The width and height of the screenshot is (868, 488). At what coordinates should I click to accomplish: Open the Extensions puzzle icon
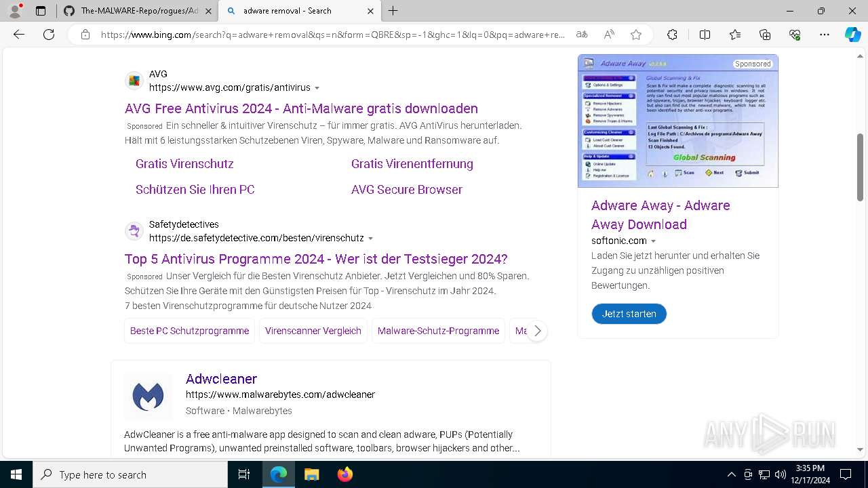click(x=672, y=35)
